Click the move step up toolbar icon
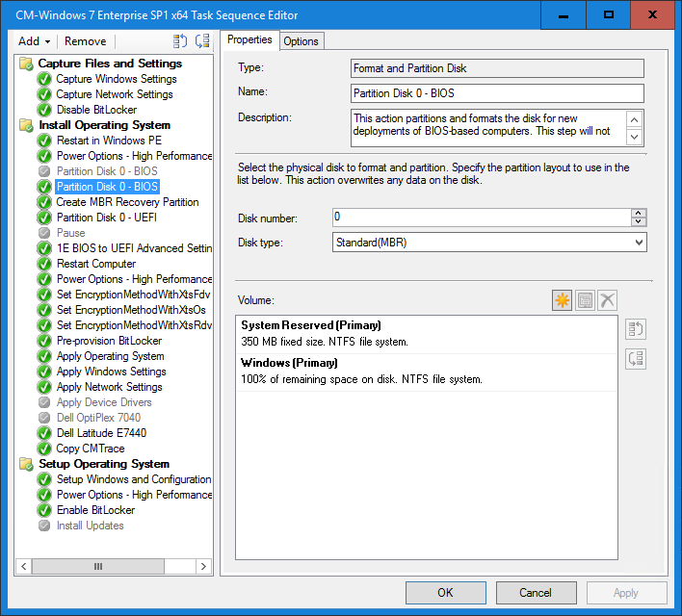This screenshot has height=616, width=682. [180, 41]
